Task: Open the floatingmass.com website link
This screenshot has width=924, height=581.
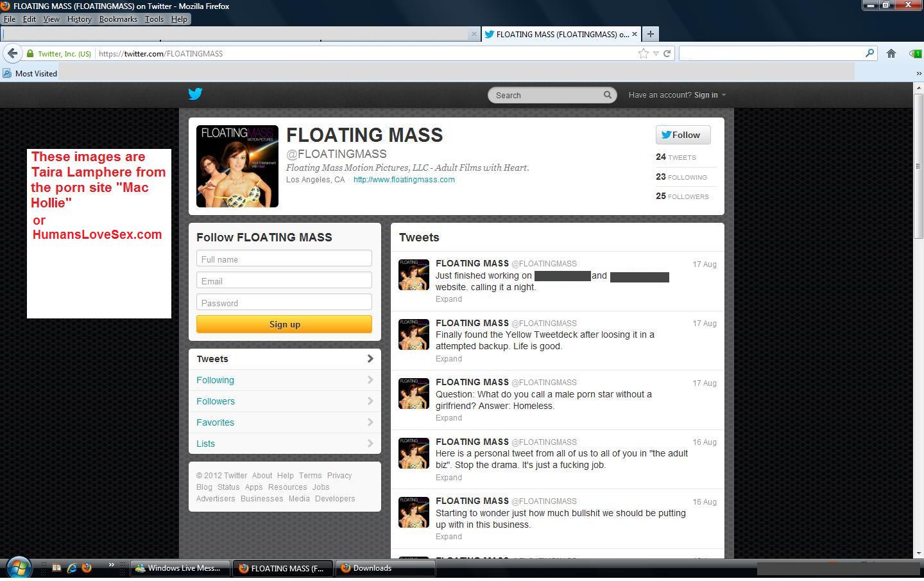Action: click(x=404, y=180)
